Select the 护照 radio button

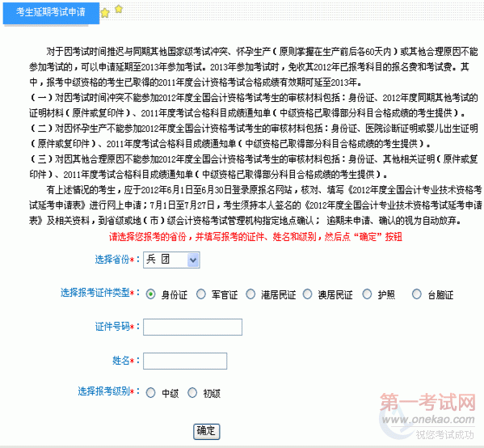coord(367,294)
